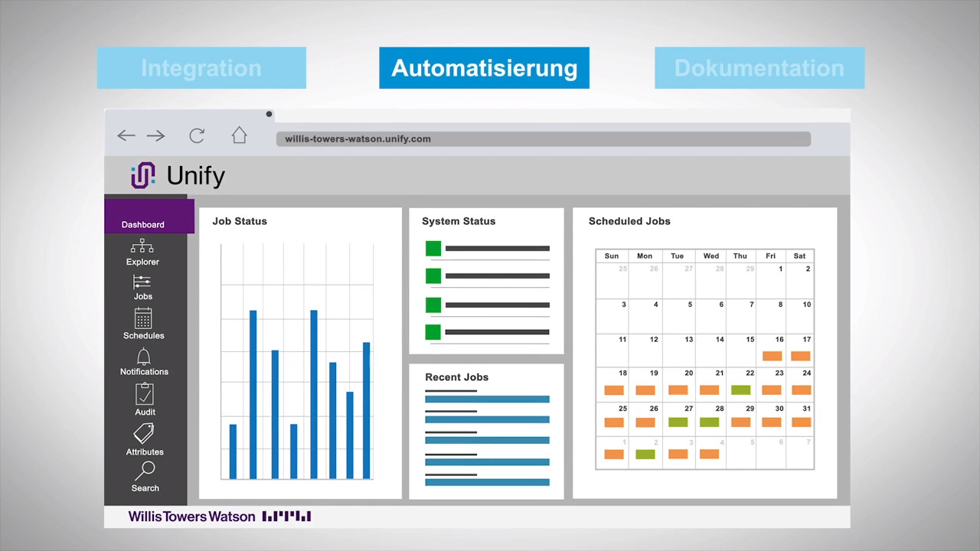Open the Attributes tag icon

tap(143, 434)
